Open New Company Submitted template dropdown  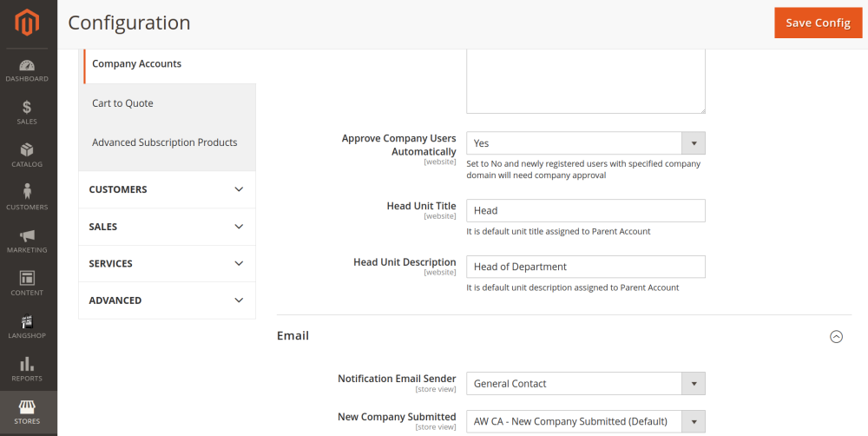pos(586,421)
